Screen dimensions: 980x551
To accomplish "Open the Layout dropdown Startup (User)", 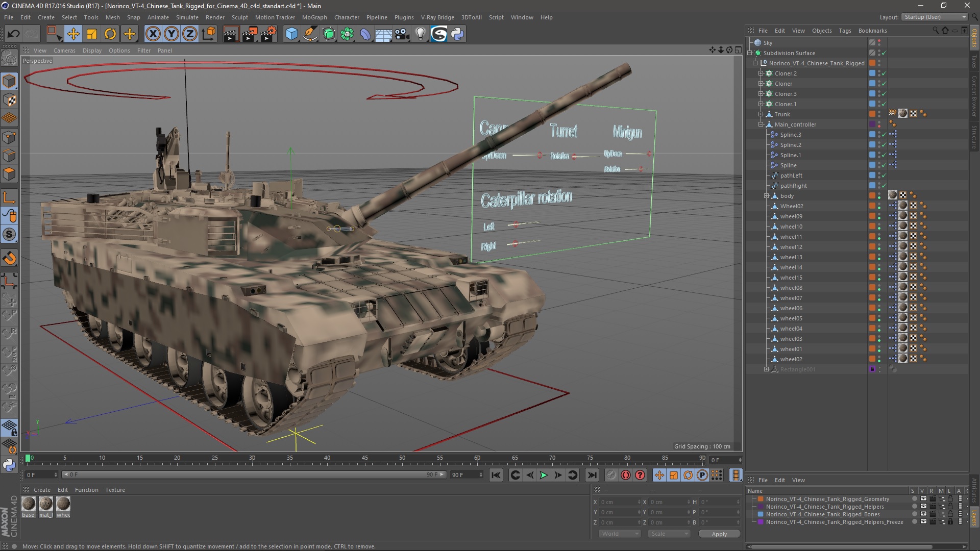I will 935,17.
